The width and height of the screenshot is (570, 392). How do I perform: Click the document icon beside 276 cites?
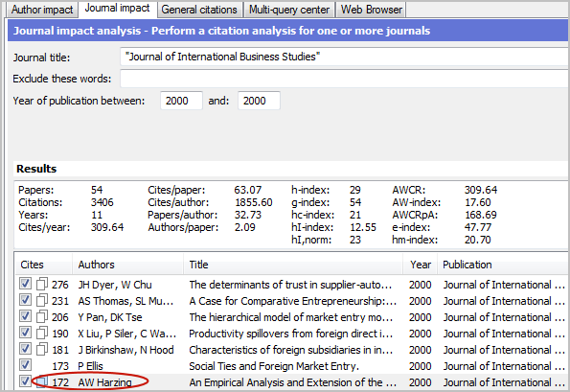click(42, 284)
